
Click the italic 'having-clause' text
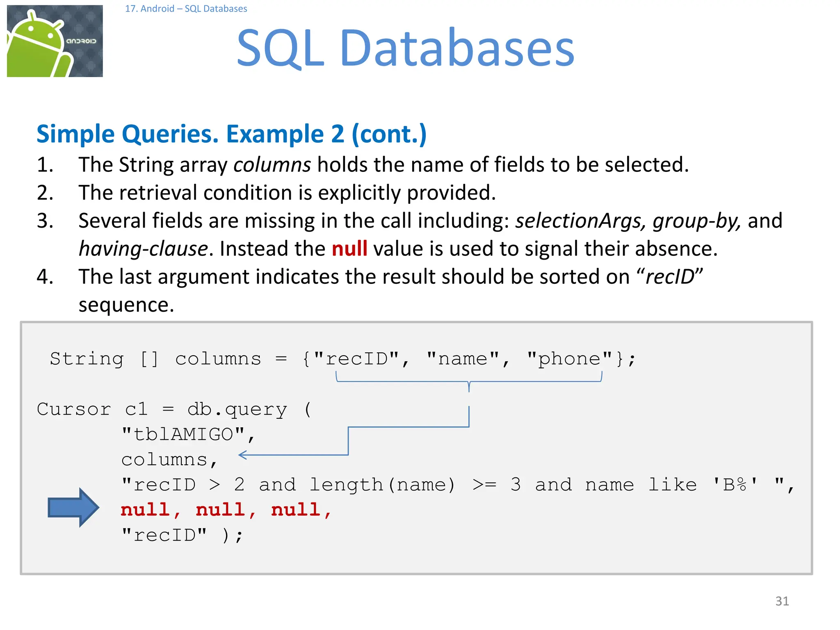143,249
